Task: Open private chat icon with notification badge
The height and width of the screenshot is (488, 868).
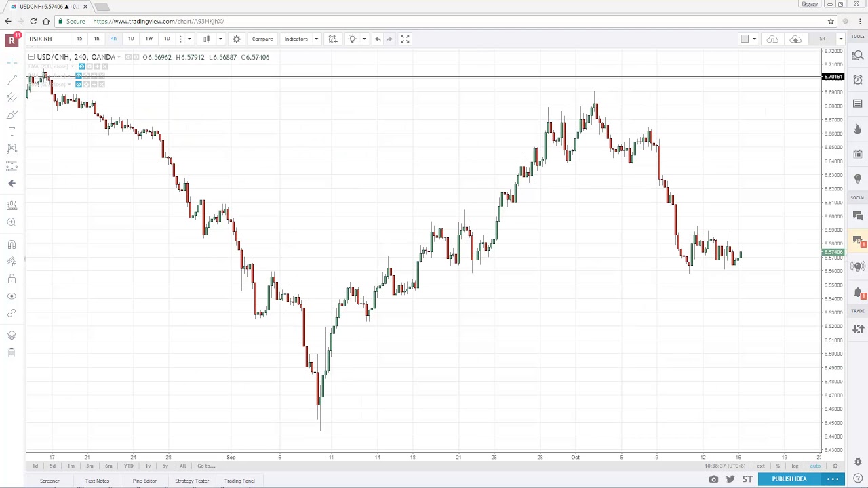Action: pos(858,242)
